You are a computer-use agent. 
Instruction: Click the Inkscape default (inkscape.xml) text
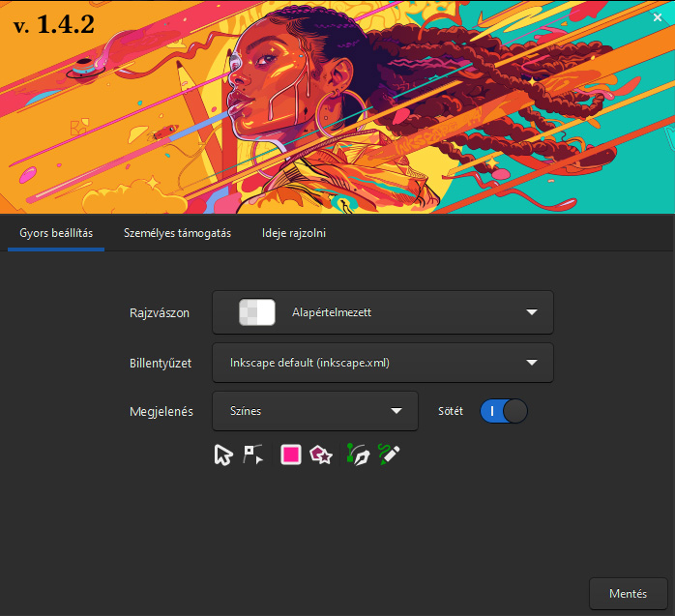click(309, 363)
